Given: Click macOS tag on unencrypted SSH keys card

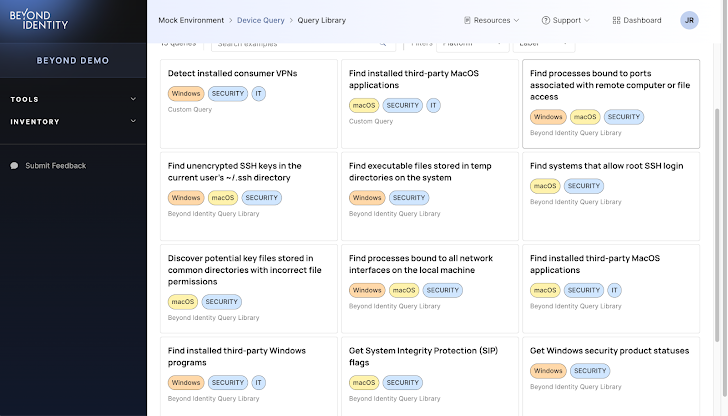Looking at the screenshot, I should (x=223, y=198).
